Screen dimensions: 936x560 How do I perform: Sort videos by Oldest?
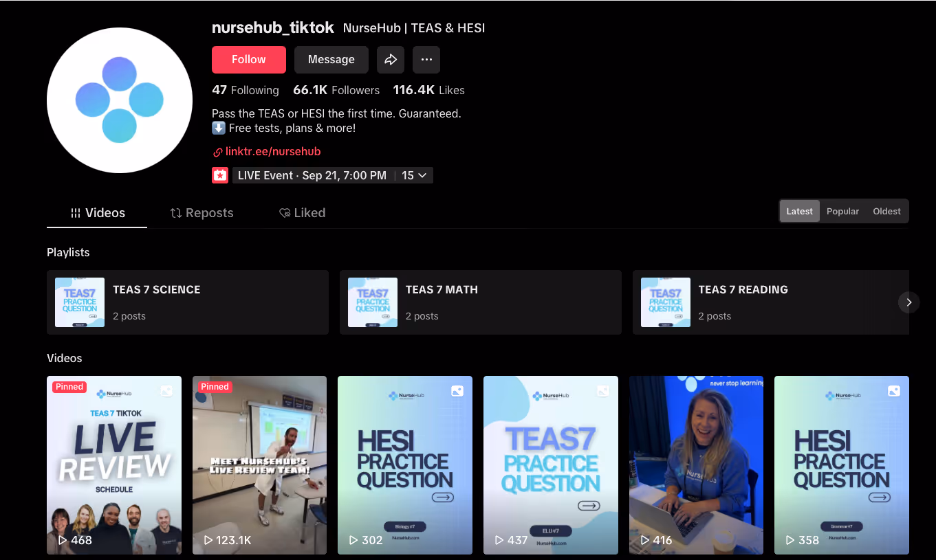pos(887,212)
